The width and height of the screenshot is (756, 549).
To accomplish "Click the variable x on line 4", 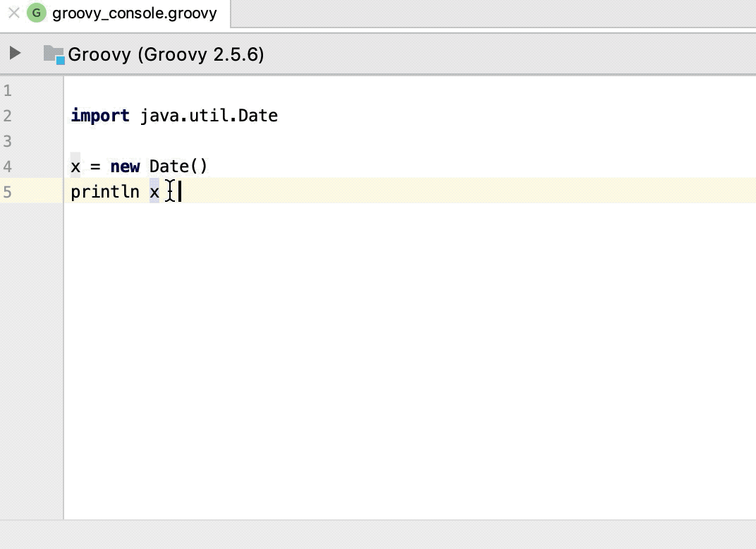I will pos(73,166).
